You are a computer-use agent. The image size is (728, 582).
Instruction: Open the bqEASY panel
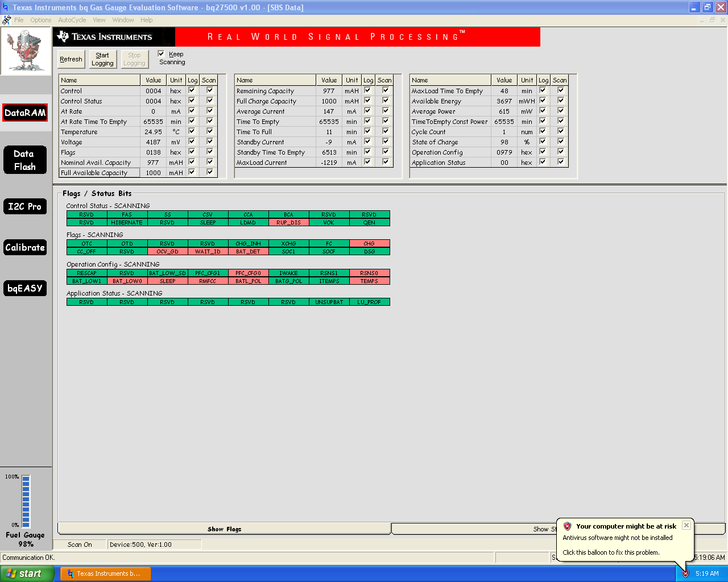pos(24,288)
